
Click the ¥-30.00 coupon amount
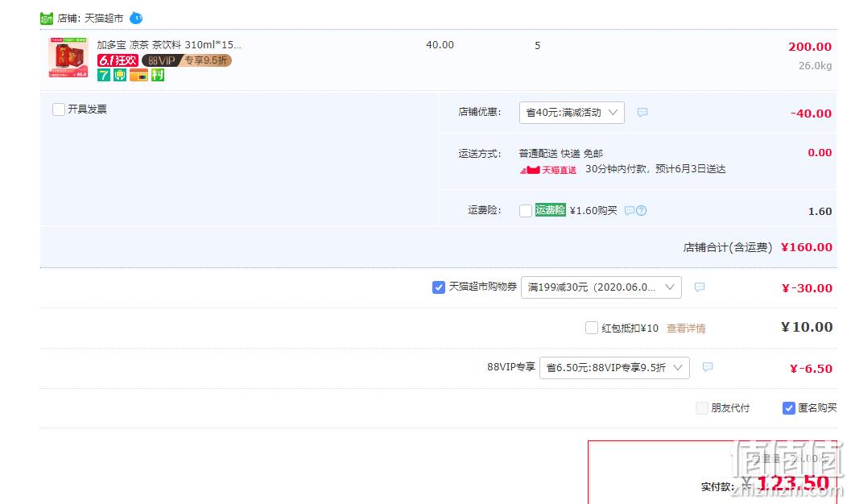pyautogui.click(x=807, y=288)
